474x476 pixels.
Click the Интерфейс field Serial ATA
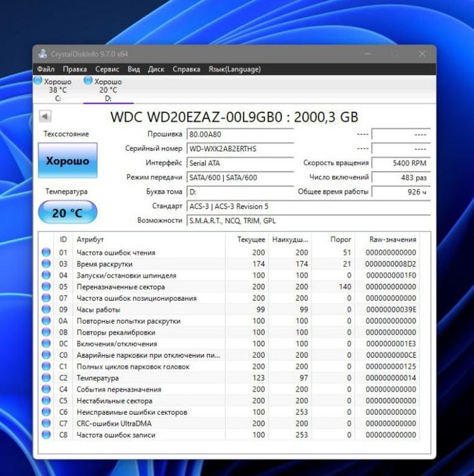[x=240, y=163]
